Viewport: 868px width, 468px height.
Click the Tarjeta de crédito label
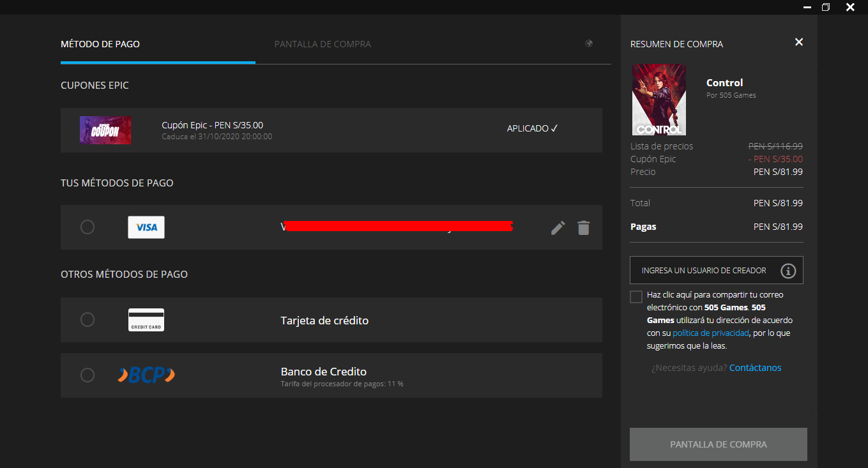coord(324,321)
